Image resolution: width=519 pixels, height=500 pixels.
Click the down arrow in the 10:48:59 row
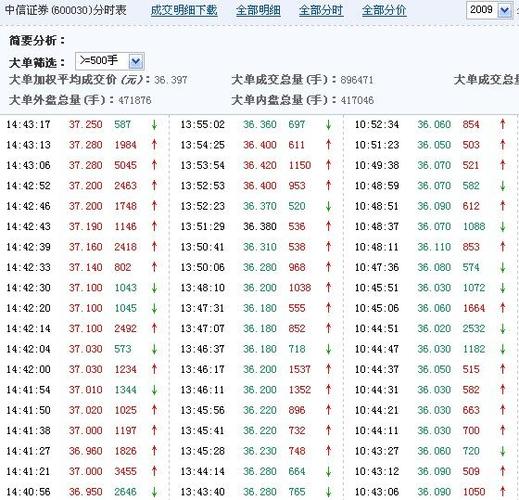point(503,186)
